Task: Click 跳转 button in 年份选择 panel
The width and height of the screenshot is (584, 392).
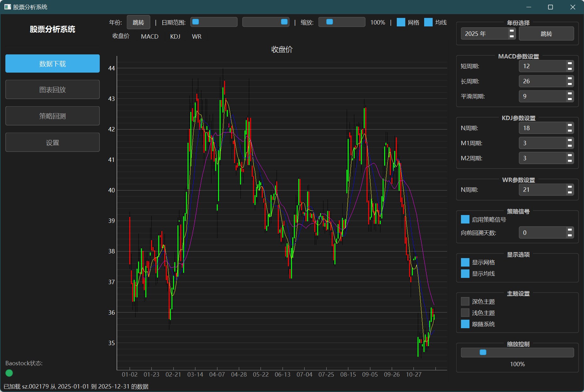Action: (546, 34)
